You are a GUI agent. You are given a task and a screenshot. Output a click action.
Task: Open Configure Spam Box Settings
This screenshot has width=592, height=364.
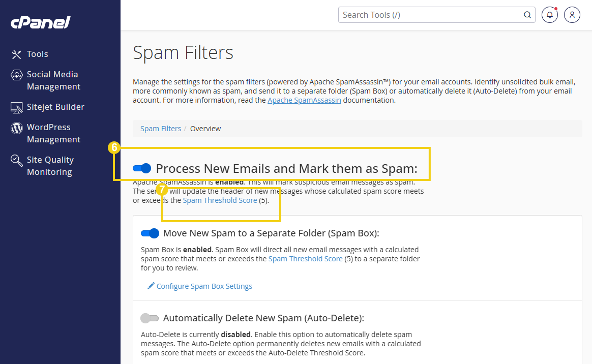coord(204,286)
